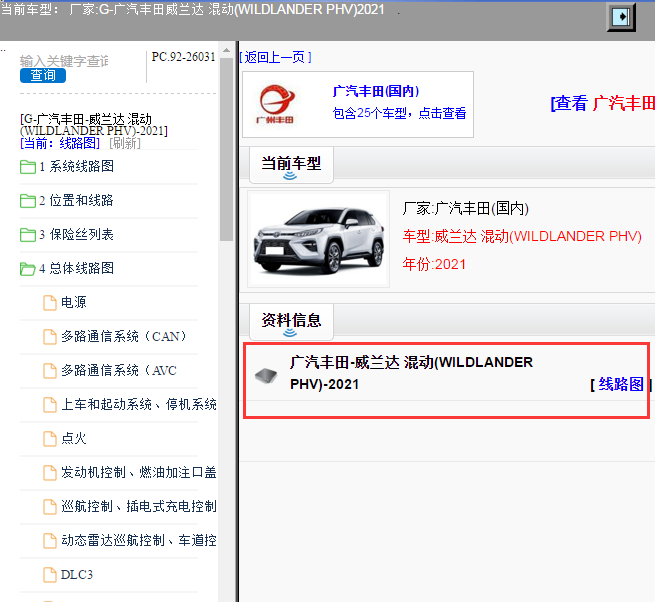Viewport: 655px width, 602px height.
Task: Click the left panel scroll-up arrow
Action: point(226,50)
